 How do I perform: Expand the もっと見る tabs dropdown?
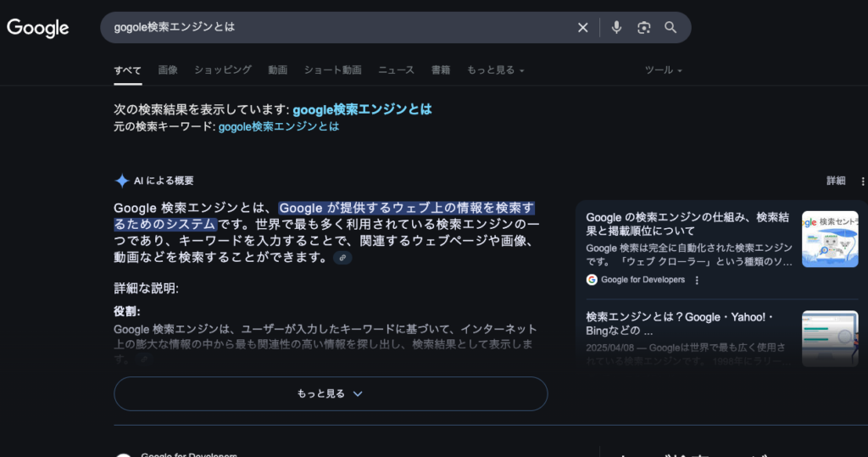tap(495, 70)
